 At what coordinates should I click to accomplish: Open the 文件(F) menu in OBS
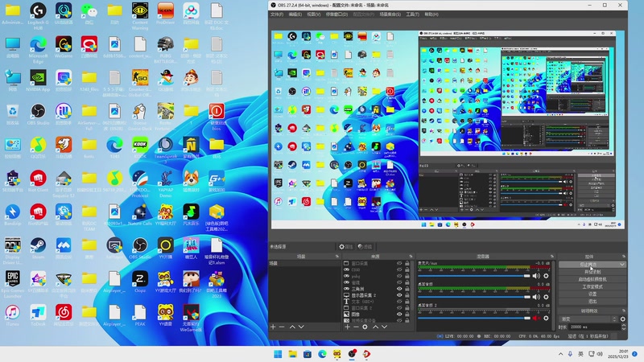click(x=277, y=14)
